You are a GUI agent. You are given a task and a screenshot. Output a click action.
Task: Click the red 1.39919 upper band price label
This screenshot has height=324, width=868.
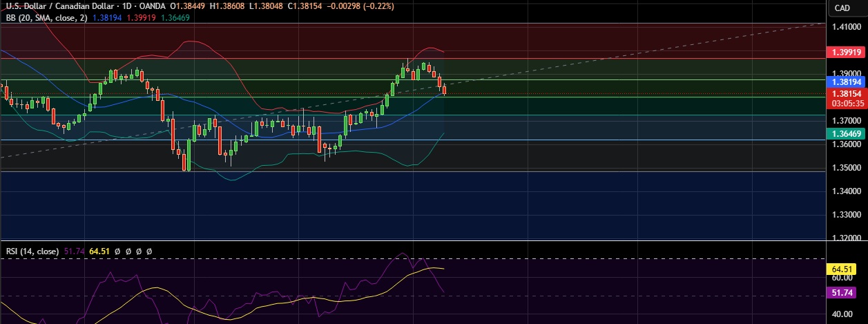(845, 53)
